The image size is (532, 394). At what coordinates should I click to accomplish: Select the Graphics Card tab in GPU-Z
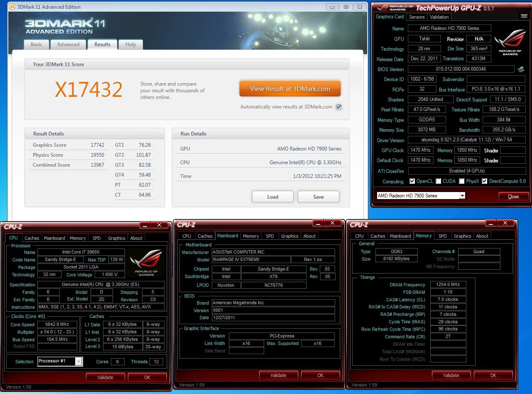[390, 17]
